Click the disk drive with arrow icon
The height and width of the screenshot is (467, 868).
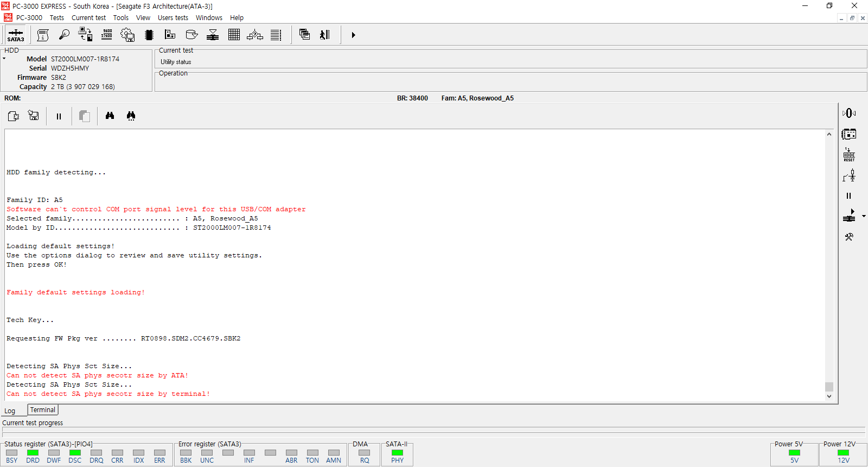click(192, 35)
